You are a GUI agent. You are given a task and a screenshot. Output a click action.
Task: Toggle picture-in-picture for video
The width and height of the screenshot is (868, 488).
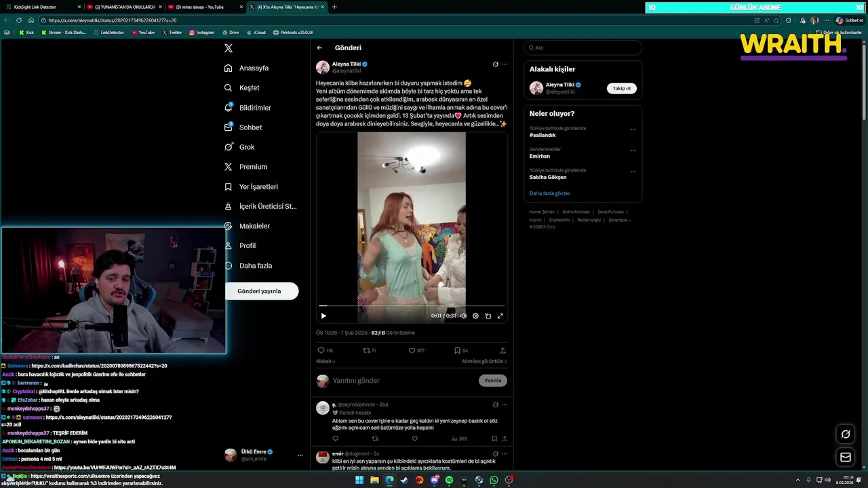(488, 316)
